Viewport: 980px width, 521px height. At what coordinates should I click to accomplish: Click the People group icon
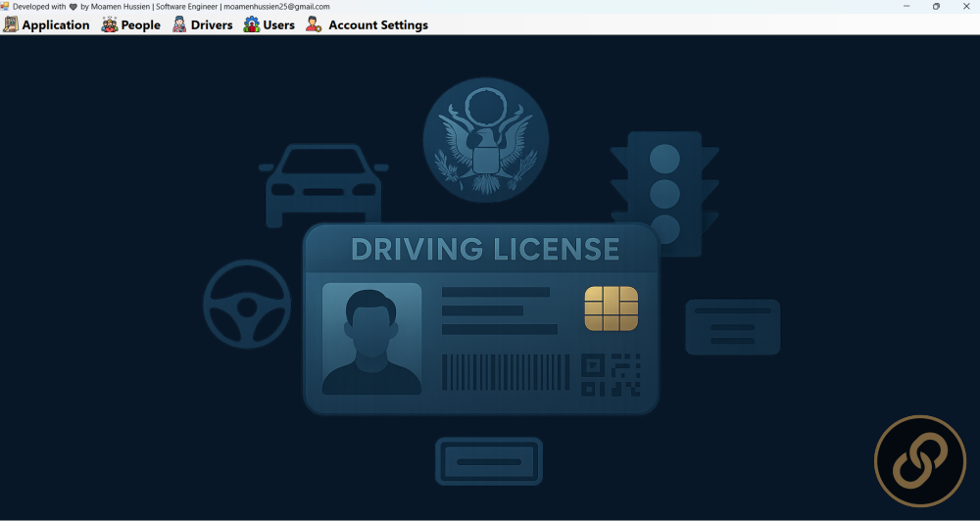coord(110,25)
